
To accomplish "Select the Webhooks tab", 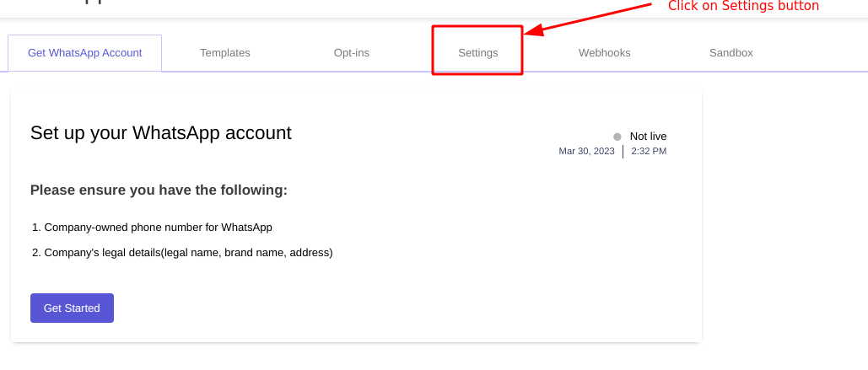I will click(605, 53).
